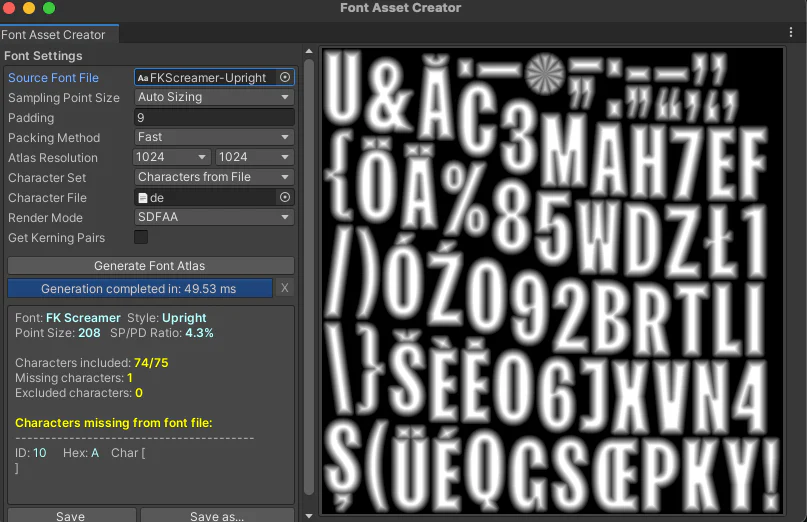This screenshot has height=522, width=807.
Task: Click the Render Mode label
Action: coord(45,218)
